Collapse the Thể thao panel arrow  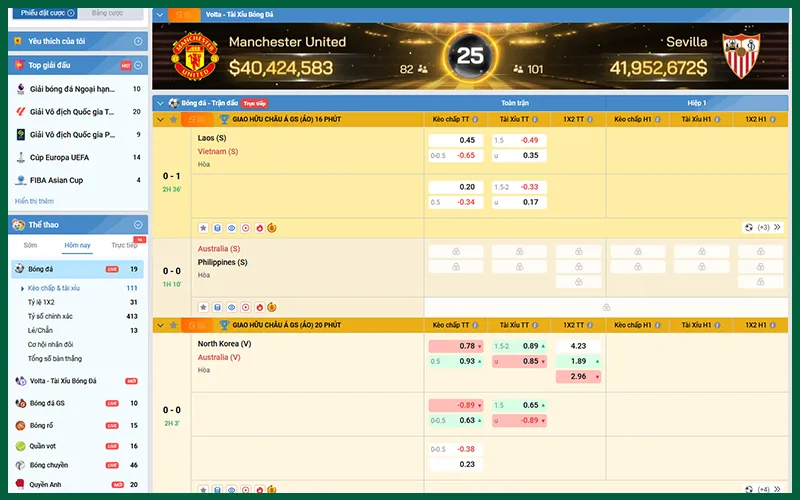(x=138, y=224)
